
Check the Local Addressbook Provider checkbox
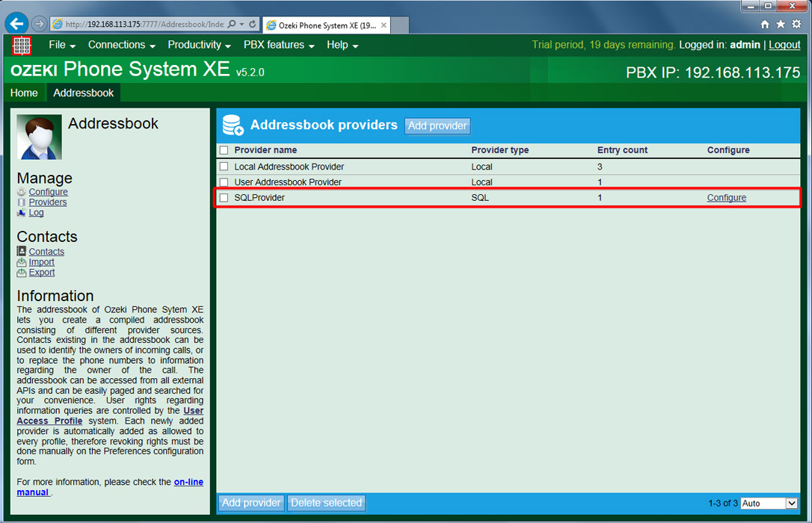click(224, 167)
